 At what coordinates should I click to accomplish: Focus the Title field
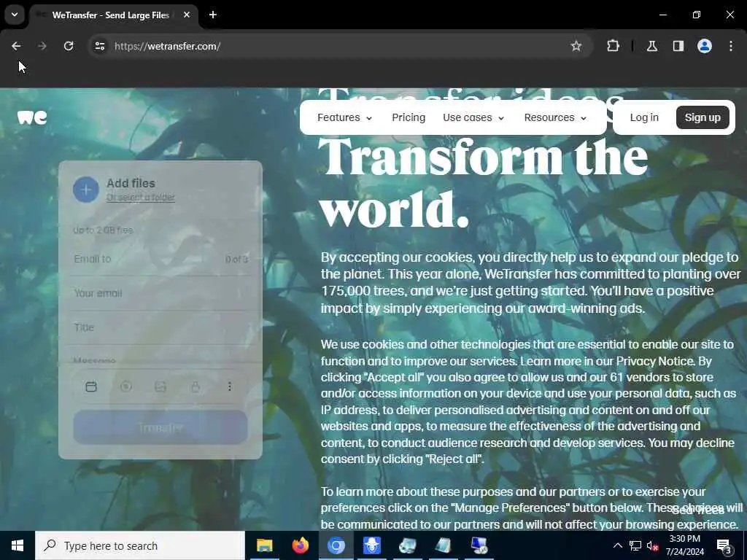160,327
